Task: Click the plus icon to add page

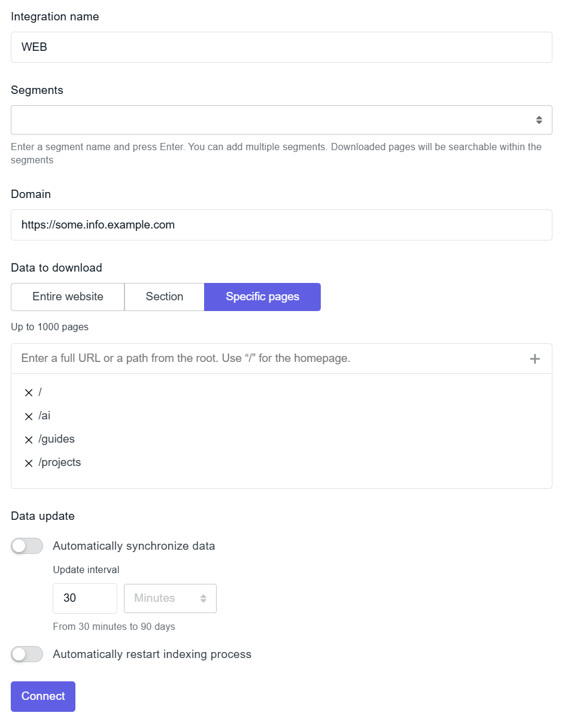Action: tap(534, 359)
